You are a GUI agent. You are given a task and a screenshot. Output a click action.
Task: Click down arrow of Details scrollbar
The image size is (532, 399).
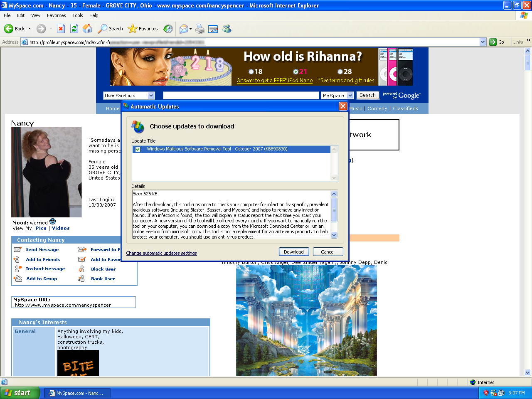coord(334,235)
